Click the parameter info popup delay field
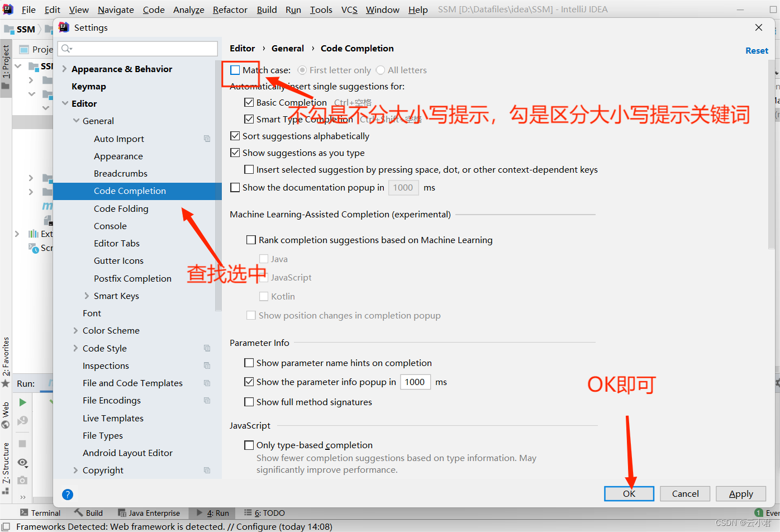Screen dimensions: 780x532 tap(415, 382)
